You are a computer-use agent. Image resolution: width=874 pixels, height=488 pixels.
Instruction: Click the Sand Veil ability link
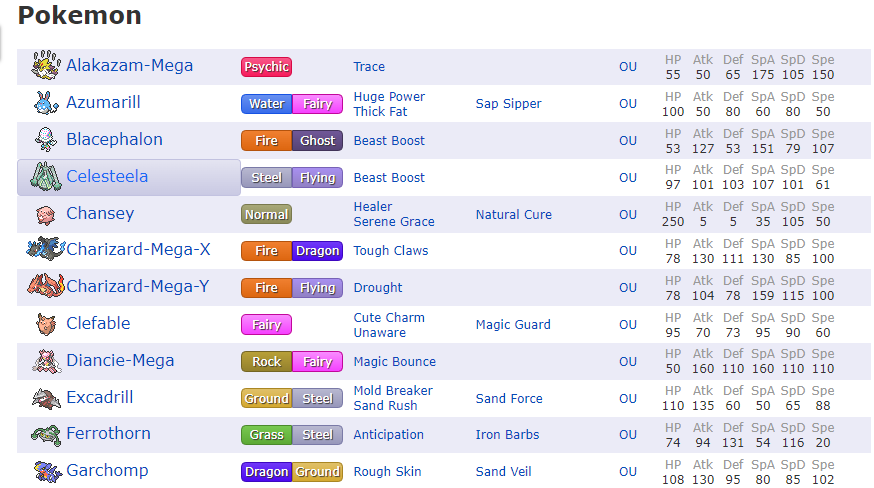coord(506,472)
